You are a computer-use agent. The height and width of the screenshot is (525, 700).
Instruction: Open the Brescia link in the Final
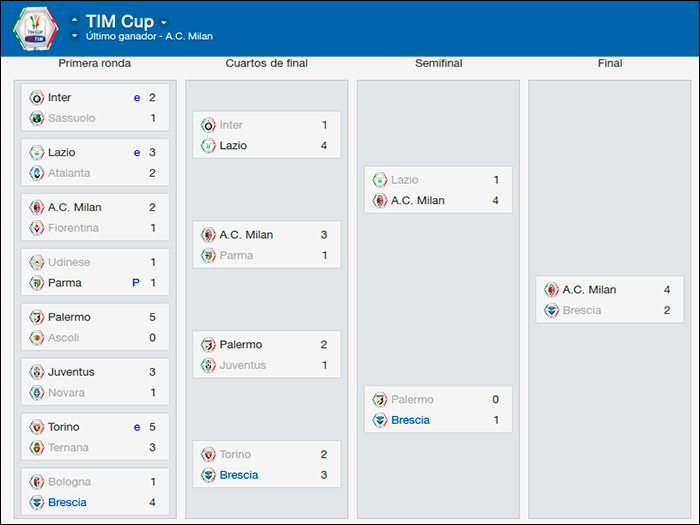tap(582, 310)
